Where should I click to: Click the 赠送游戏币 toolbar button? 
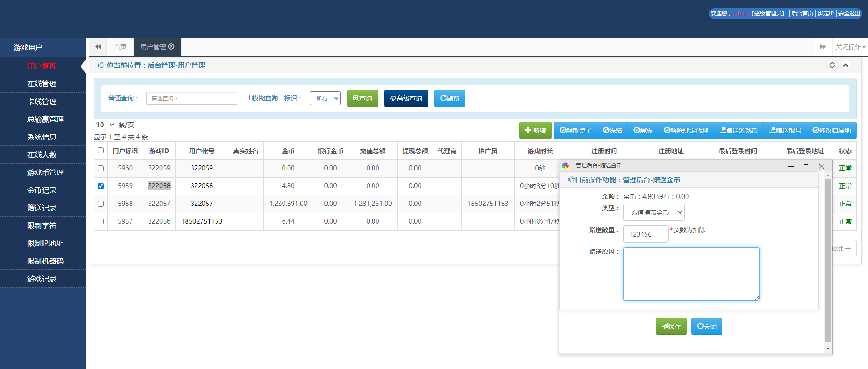tap(739, 130)
